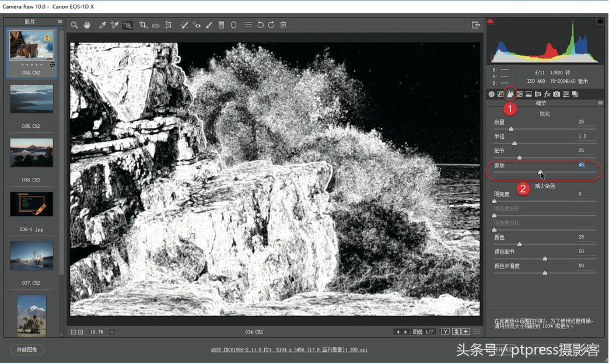The image size is (609, 364).
Task: Open the Filmstrip panel menu
Action: click(x=60, y=22)
